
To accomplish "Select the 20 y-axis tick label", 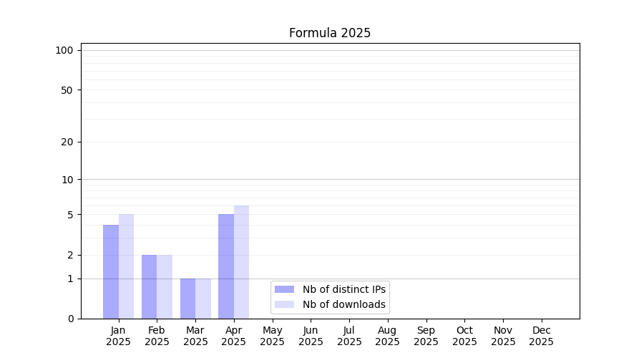I will coord(67,142).
